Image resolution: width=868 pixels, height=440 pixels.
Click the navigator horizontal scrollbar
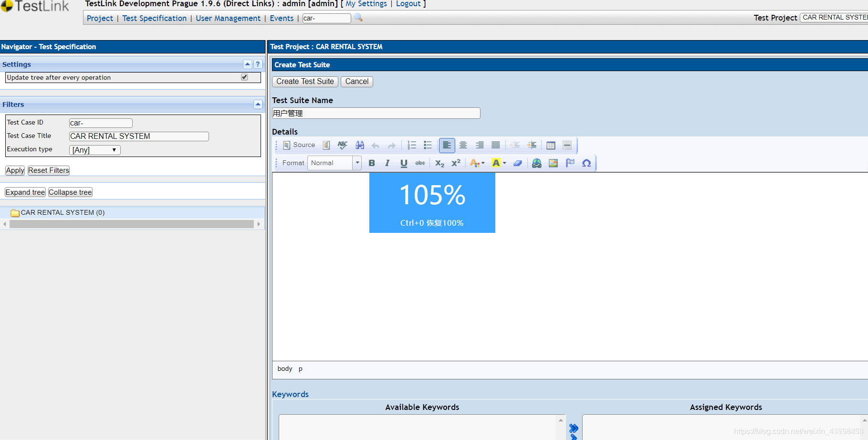[132, 224]
